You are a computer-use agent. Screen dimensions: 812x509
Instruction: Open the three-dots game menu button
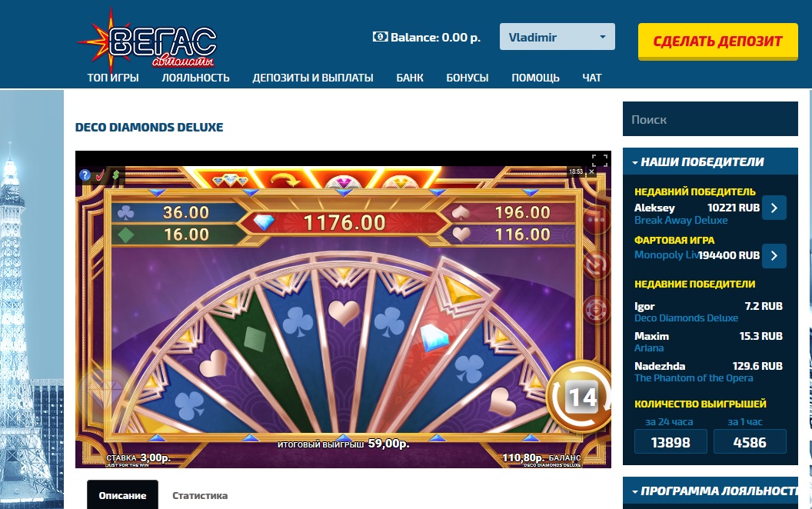(x=595, y=220)
